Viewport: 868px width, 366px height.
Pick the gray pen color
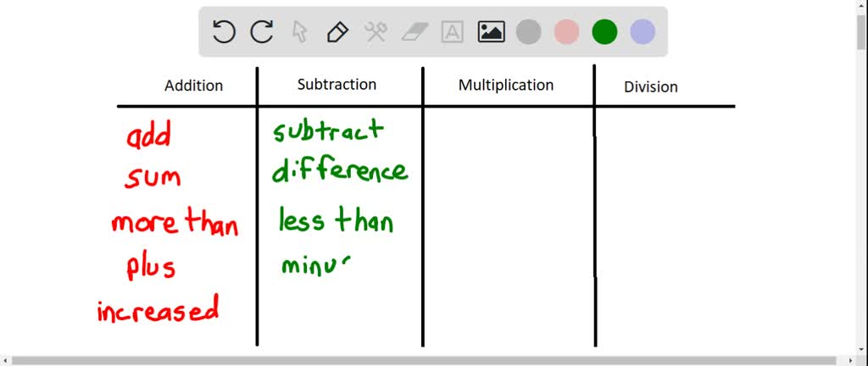pos(529,32)
